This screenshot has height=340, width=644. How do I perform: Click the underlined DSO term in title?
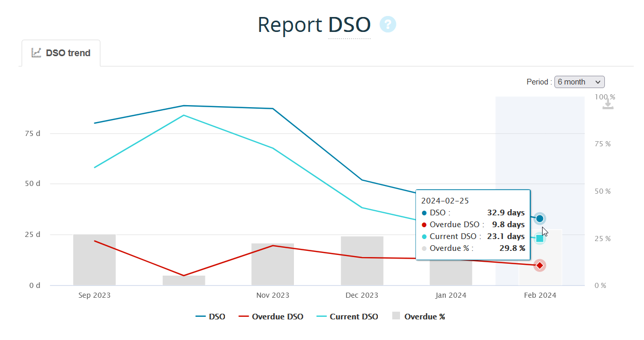click(x=350, y=25)
